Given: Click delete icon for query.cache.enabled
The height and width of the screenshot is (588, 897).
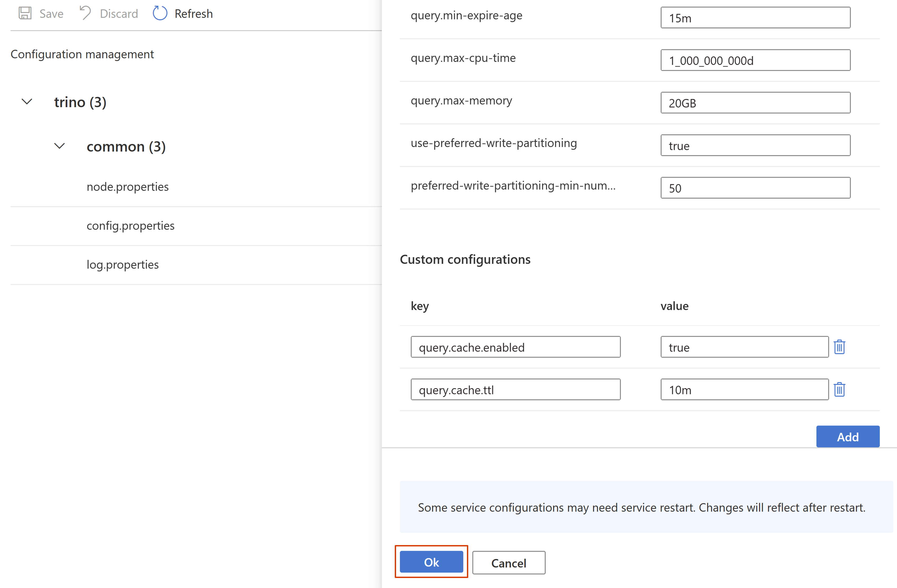Looking at the screenshot, I should (841, 347).
